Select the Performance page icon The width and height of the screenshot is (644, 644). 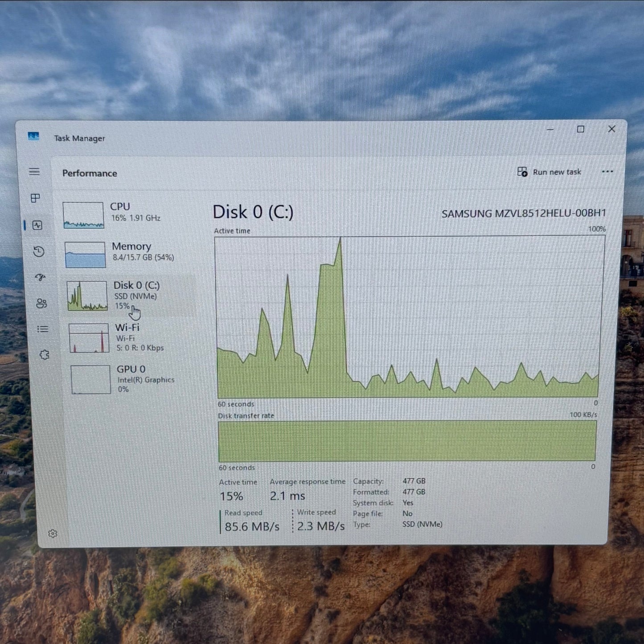pyautogui.click(x=37, y=226)
